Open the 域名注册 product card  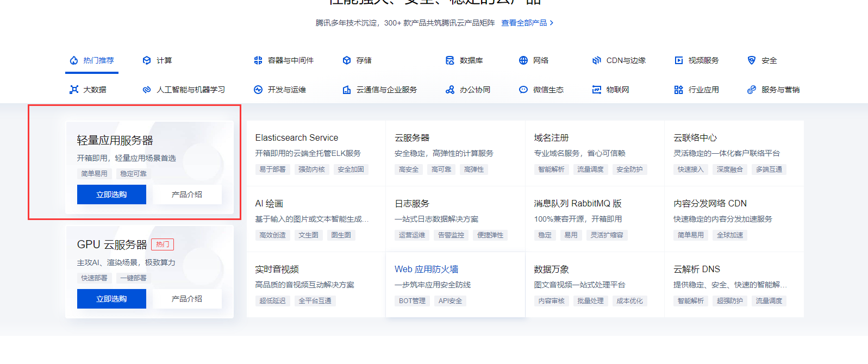(595, 153)
